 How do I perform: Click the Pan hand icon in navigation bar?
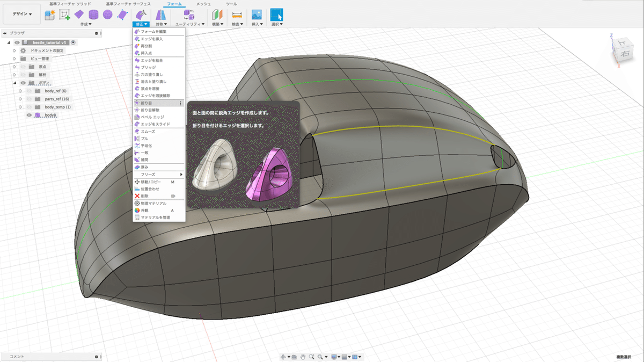click(303, 357)
